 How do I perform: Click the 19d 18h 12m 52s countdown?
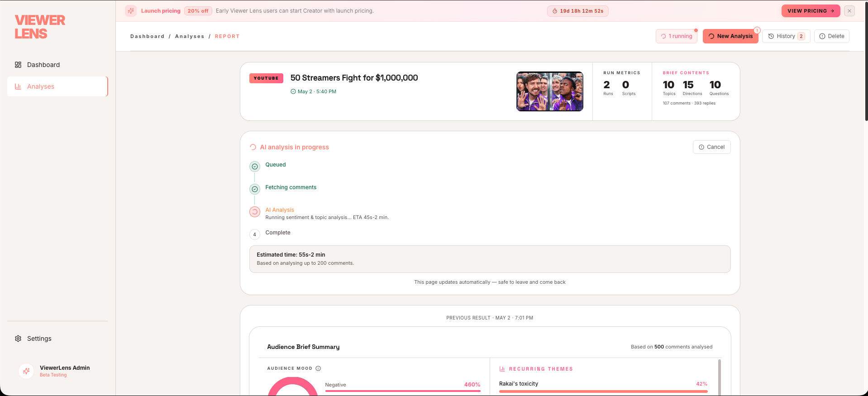pyautogui.click(x=578, y=11)
